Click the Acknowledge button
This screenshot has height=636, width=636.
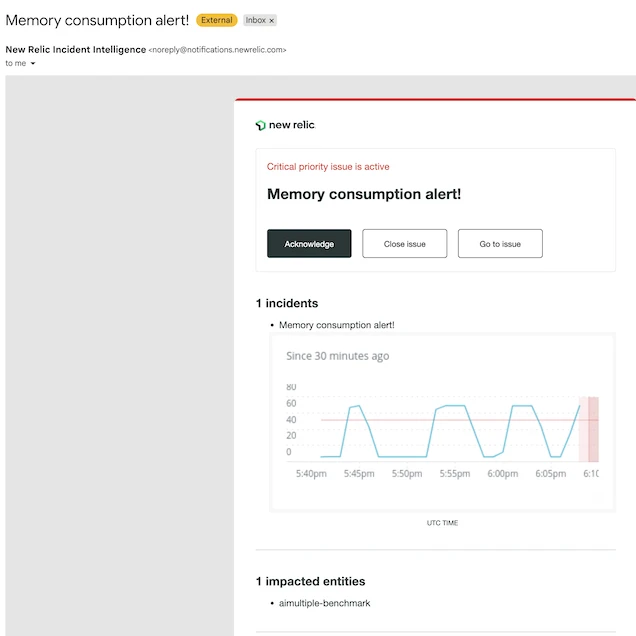coord(309,243)
